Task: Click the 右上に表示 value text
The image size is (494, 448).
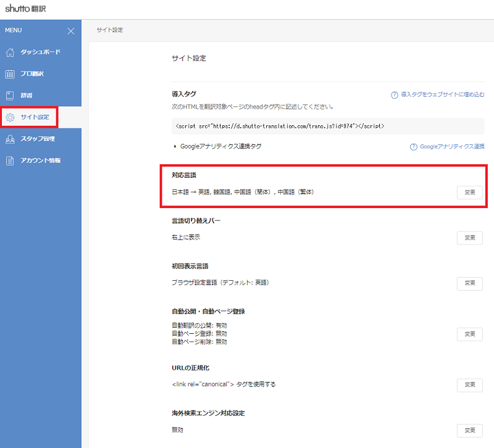Action: (186, 238)
